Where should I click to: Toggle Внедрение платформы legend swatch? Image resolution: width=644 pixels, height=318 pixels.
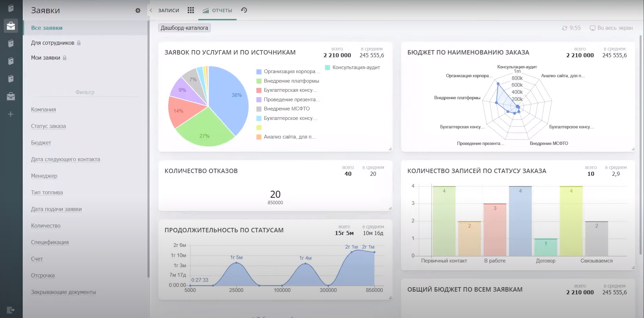pyautogui.click(x=259, y=81)
